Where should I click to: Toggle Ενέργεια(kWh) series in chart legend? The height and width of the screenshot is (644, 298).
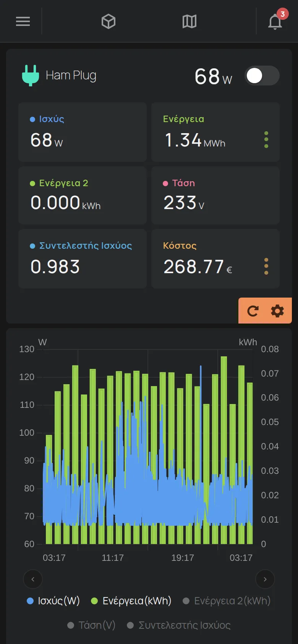click(131, 601)
